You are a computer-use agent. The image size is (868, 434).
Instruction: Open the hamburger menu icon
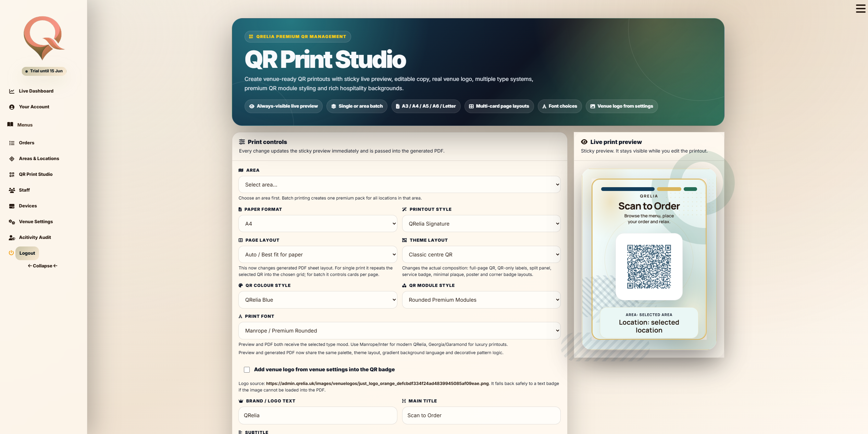[860, 8]
